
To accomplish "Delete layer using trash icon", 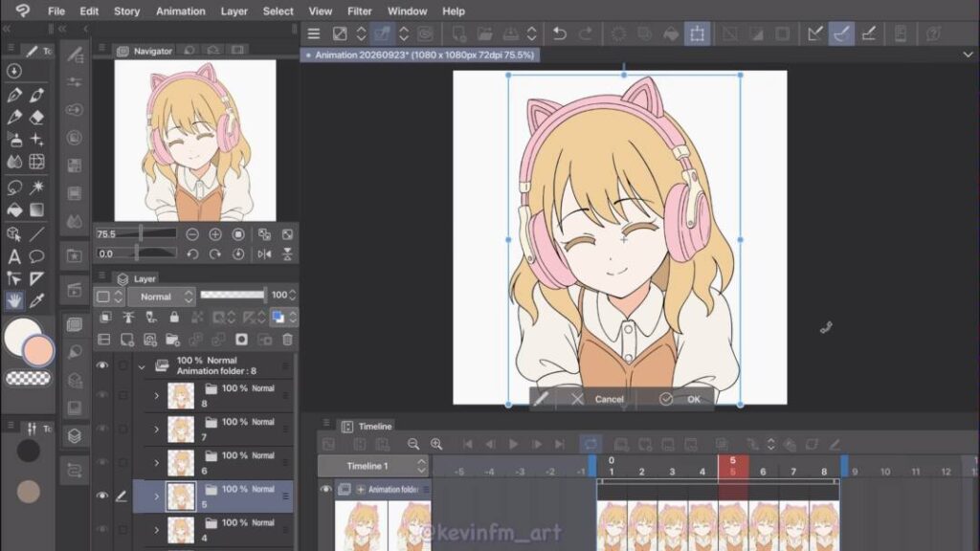I will [287, 340].
